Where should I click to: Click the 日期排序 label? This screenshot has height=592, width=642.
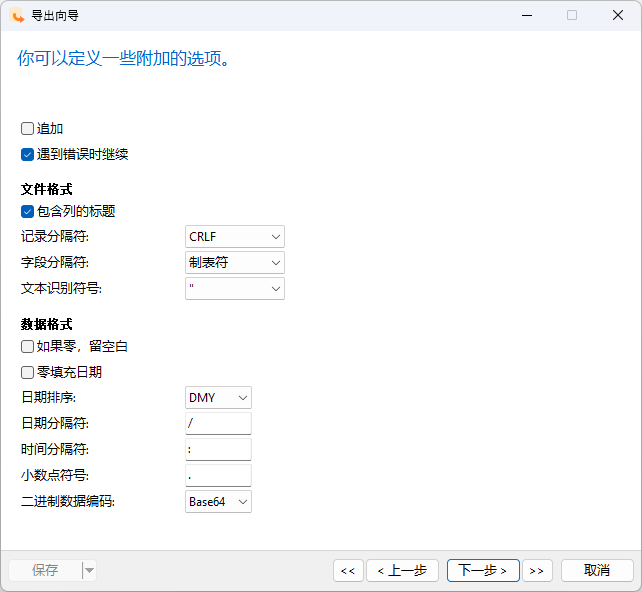pyautogui.click(x=48, y=398)
